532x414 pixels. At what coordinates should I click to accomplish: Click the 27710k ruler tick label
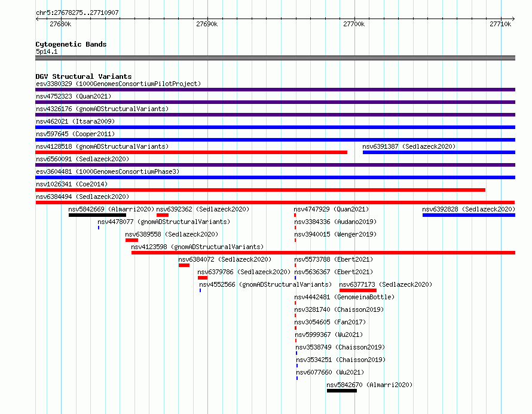pos(500,24)
